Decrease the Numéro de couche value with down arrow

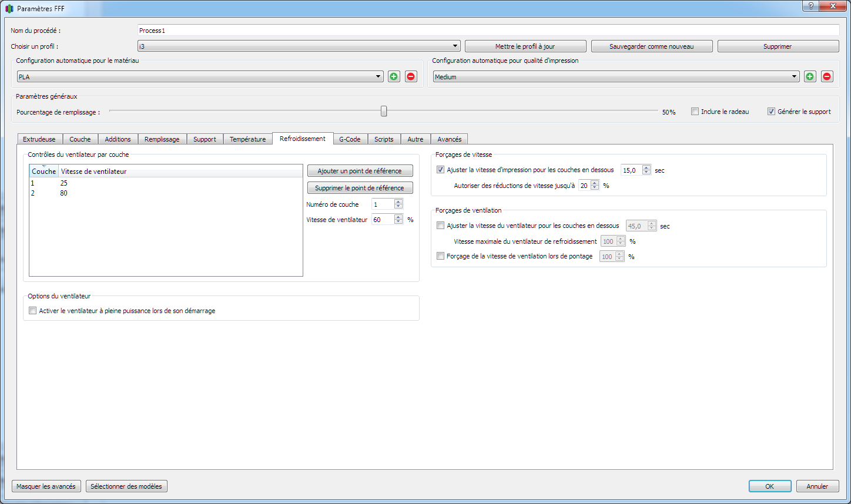point(398,206)
